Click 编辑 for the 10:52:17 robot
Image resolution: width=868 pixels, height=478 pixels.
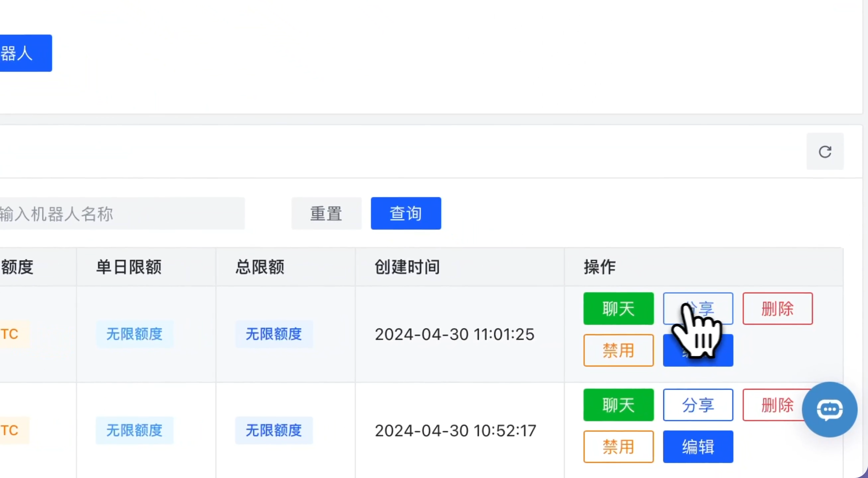tap(698, 447)
